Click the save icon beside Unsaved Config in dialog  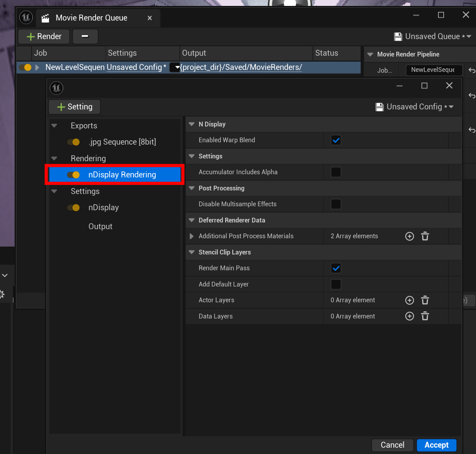point(380,107)
